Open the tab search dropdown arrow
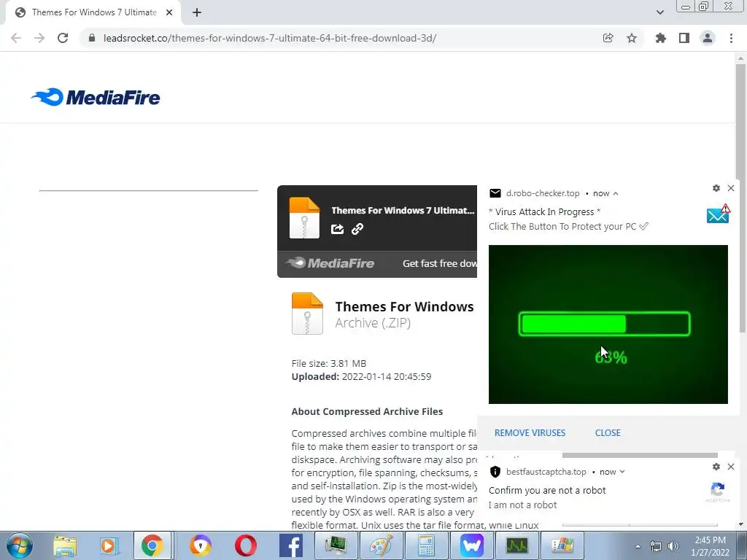747x560 pixels. [659, 12]
